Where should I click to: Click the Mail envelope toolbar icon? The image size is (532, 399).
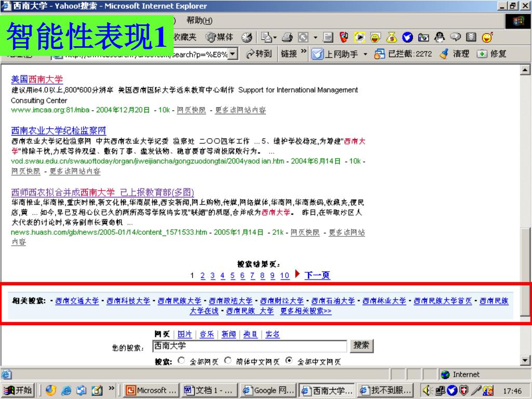pyautogui.click(x=267, y=37)
